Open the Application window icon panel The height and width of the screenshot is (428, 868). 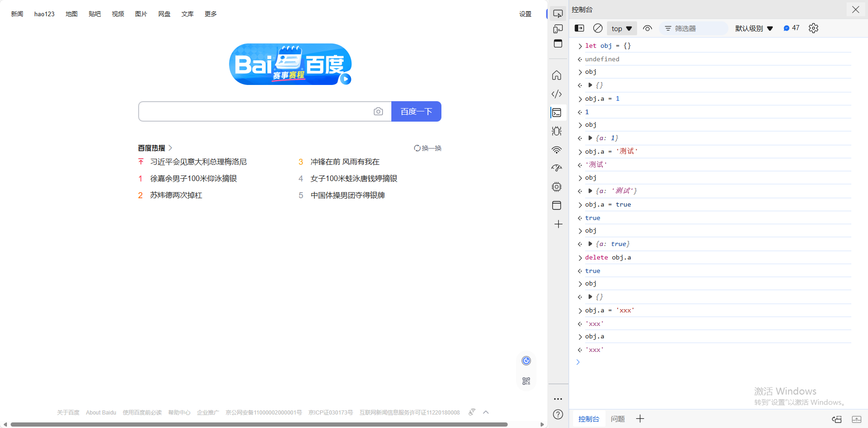coord(557,205)
